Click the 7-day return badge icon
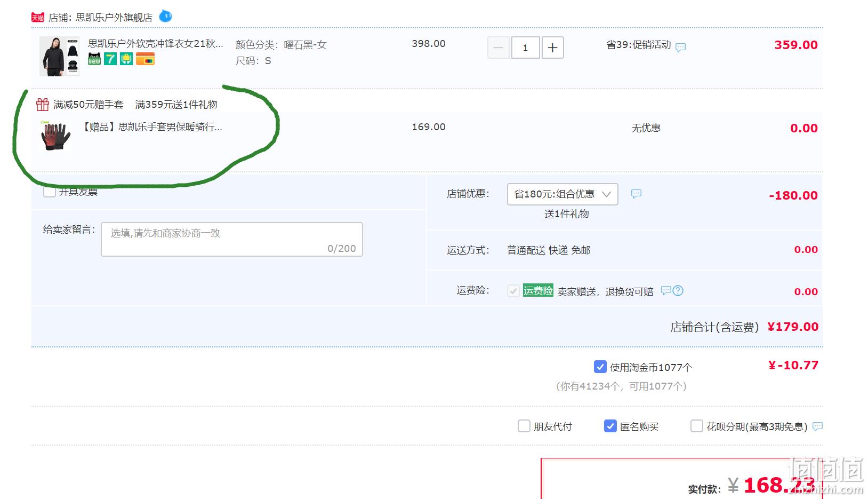This screenshot has width=868, height=499. [x=110, y=59]
